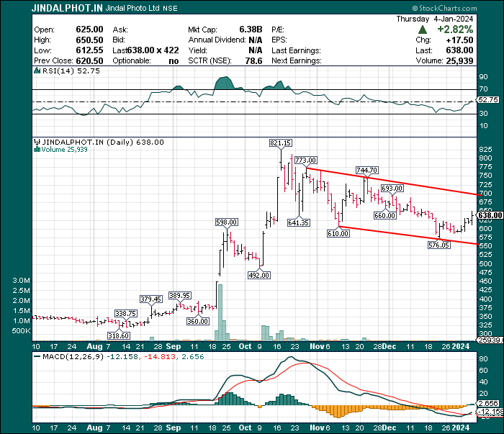Viewport: 504px width, 434px height.
Task: Click the 492.00 price label
Action: click(x=259, y=276)
